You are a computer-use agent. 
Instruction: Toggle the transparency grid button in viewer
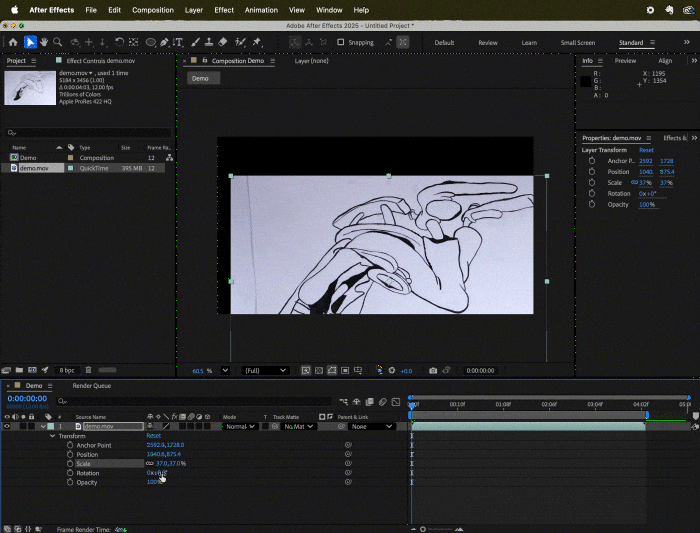pos(319,371)
